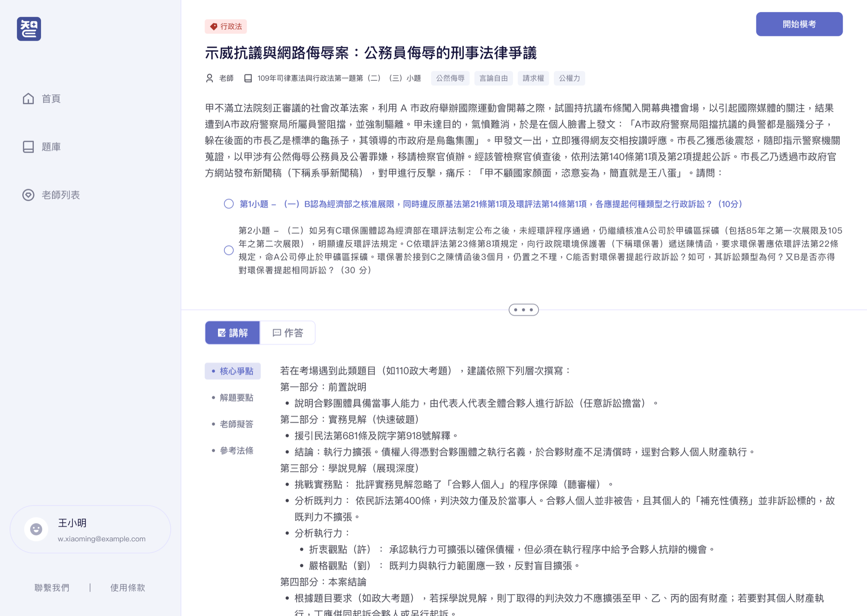The height and width of the screenshot is (616, 867).
Task: Click the person icon beside the 老師 label
Action: point(210,78)
